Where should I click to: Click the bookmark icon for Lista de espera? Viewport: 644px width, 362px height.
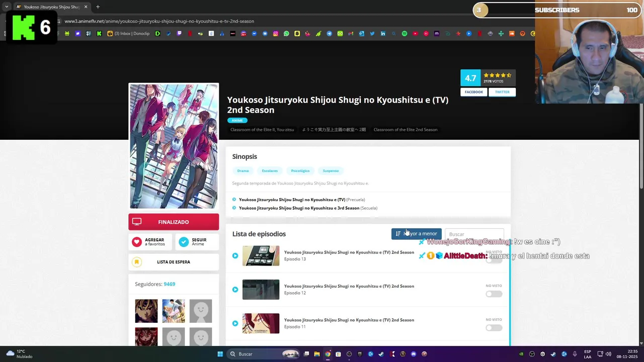click(x=137, y=262)
